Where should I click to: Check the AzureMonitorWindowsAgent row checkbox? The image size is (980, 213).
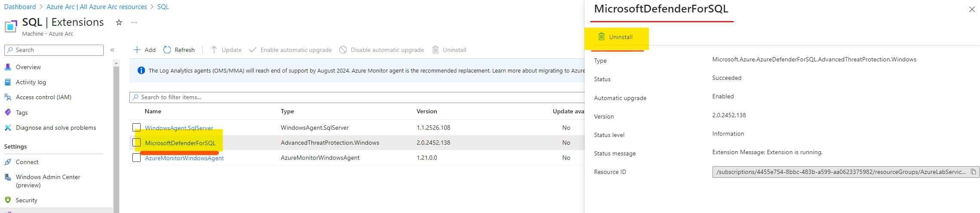click(x=137, y=158)
